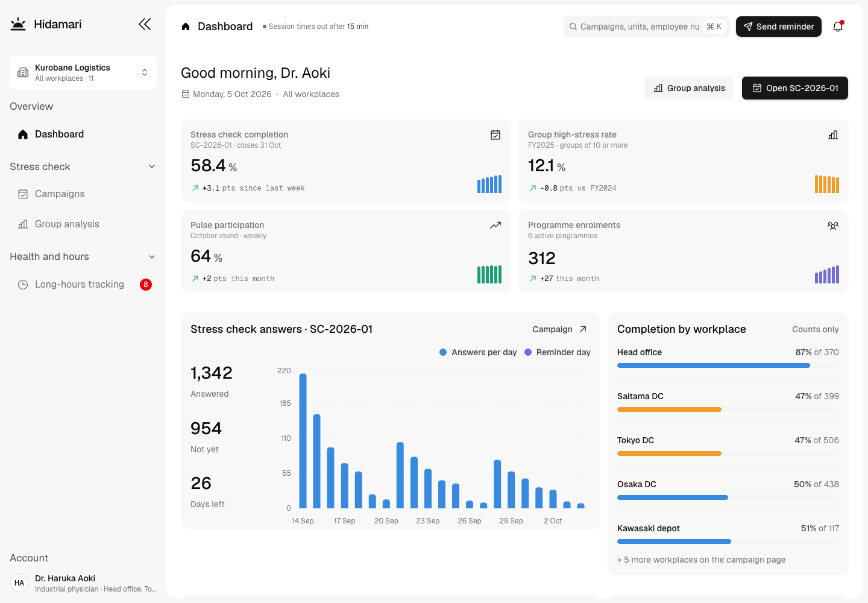The image size is (868, 603).
Task: Click the home icon beside the Dashboard title
Action: (186, 27)
